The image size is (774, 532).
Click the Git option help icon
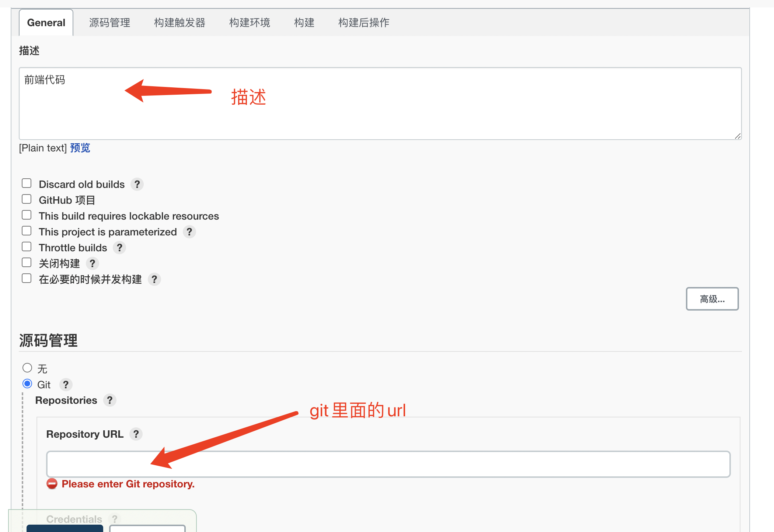point(66,385)
